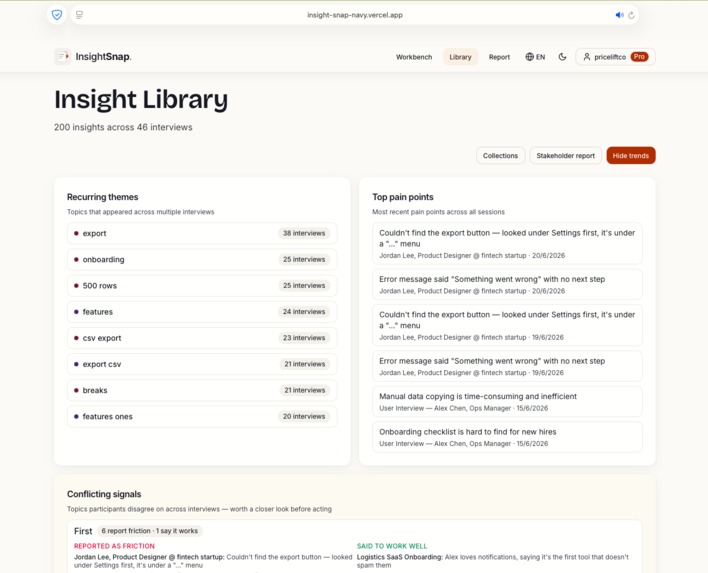708x573 pixels.
Task: Click the First conflicting topic title
Action: 83,531
